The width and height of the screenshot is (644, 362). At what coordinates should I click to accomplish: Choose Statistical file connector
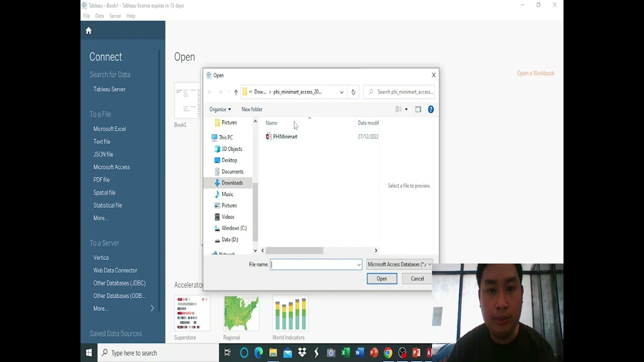click(108, 205)
